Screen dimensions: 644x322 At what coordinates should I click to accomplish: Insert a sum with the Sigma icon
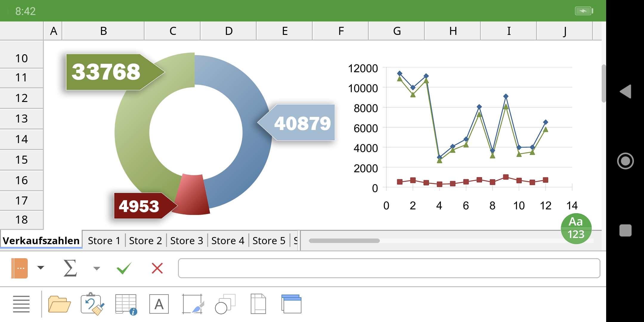[x=70, y=268]
